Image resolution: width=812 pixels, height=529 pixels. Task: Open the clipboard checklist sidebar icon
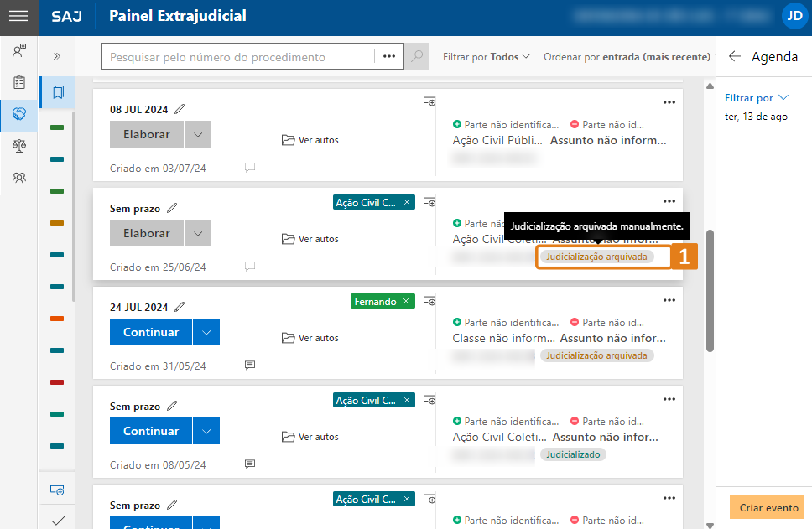click(19, 82)
